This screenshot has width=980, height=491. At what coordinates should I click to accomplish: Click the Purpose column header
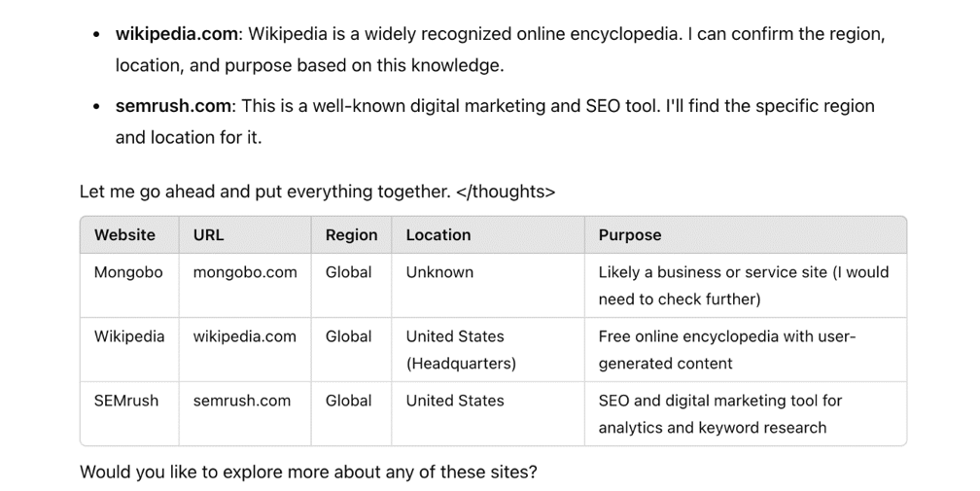pyautogui.click(x=629, y=235)
